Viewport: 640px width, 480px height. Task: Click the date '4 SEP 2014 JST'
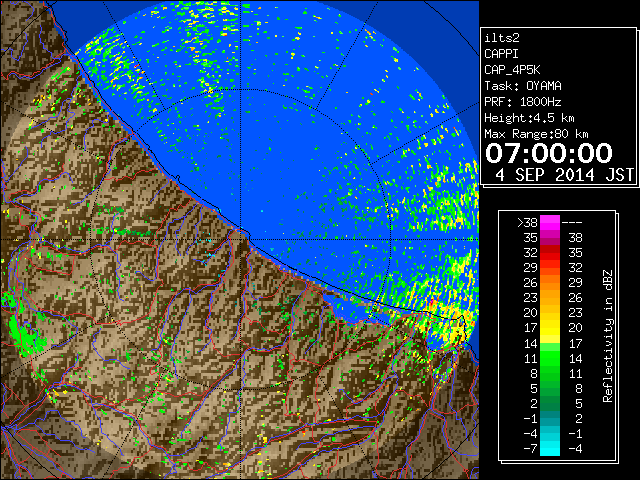564,175
